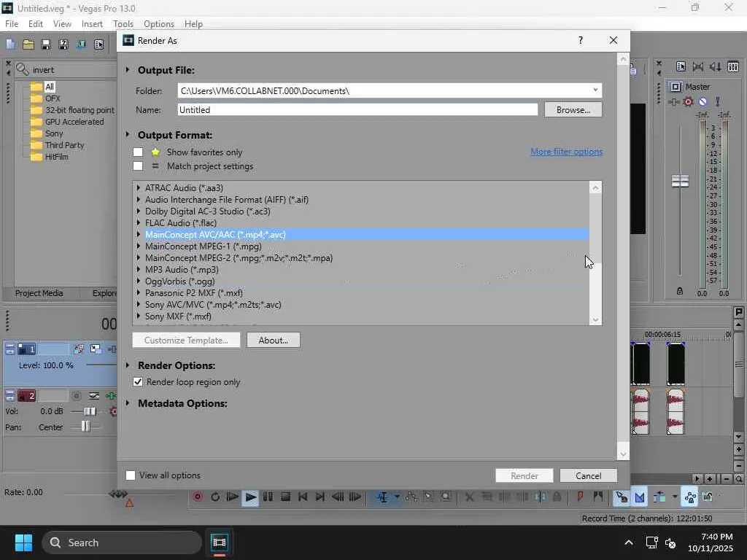Click Insert Region icon in timeline toolbar
Screen dimensions: 747x560
(597, 497)
